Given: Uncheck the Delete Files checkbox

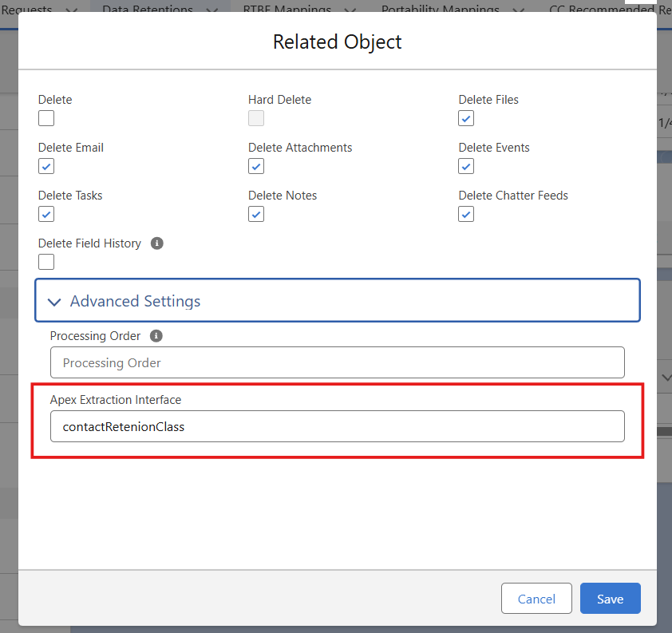Looking at the screenshot, I should [x=466, y=118].
